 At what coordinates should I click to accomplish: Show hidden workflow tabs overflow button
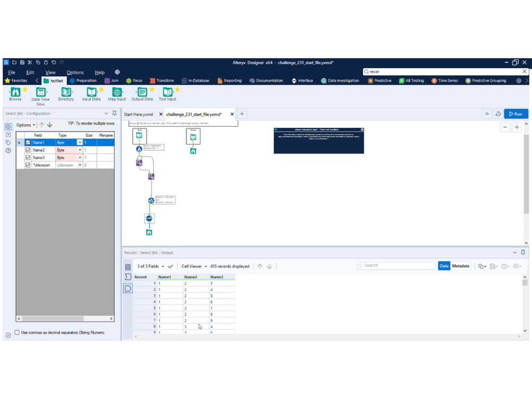(487, 114)
